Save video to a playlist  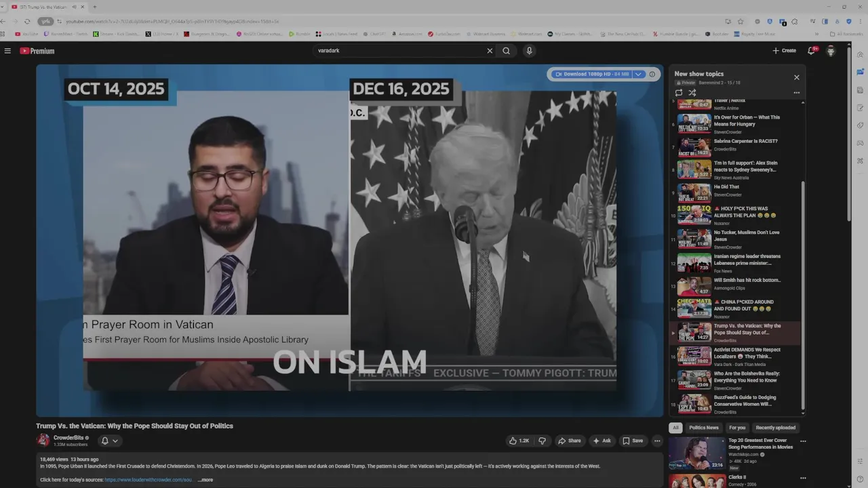pyautogui.click(x=633, y=441)
